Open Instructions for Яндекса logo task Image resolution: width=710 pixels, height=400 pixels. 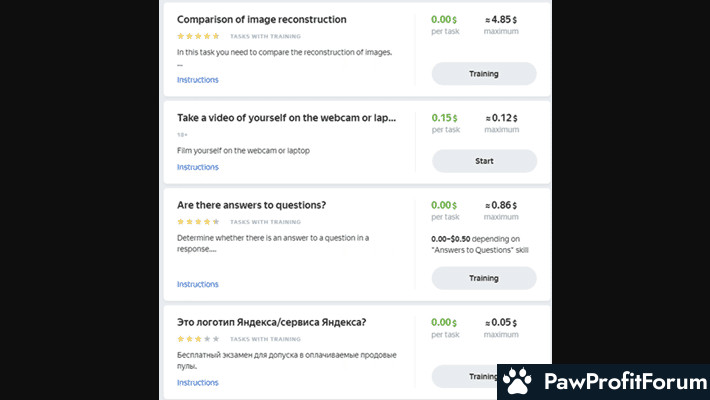coord(197,383)
